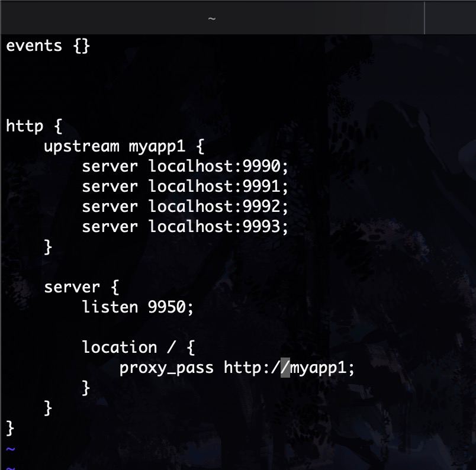Image resolution: width=476 pixels, height=470 pixels.
Task: Place cursor on "listen 9950;" line
Action: pyautogui.click(x=138, y=307)
